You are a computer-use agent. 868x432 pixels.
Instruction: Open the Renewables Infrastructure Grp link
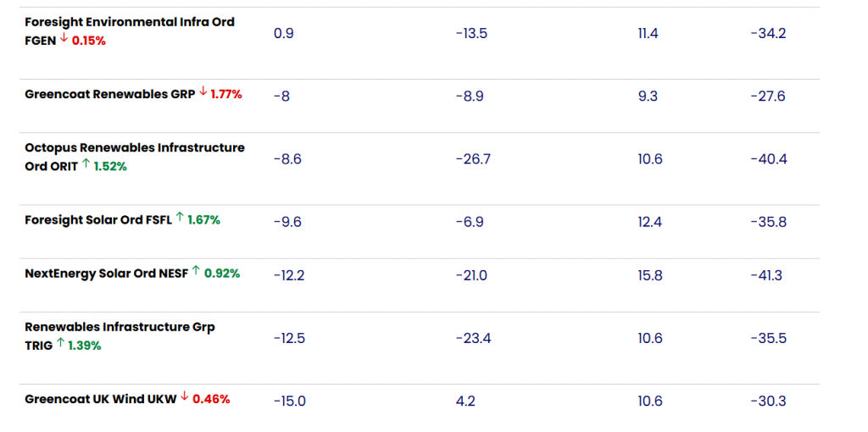click(120, 327)
